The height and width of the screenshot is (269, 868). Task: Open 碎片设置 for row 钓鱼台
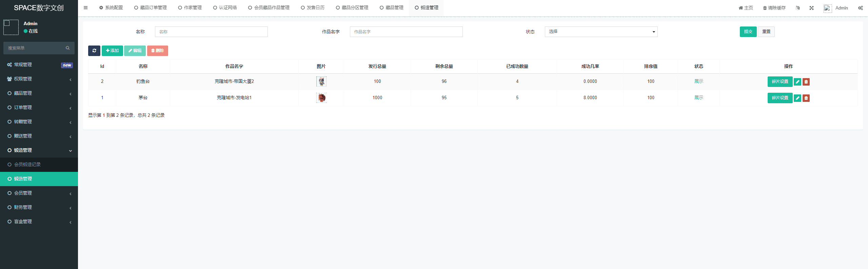tap(780, 82)
